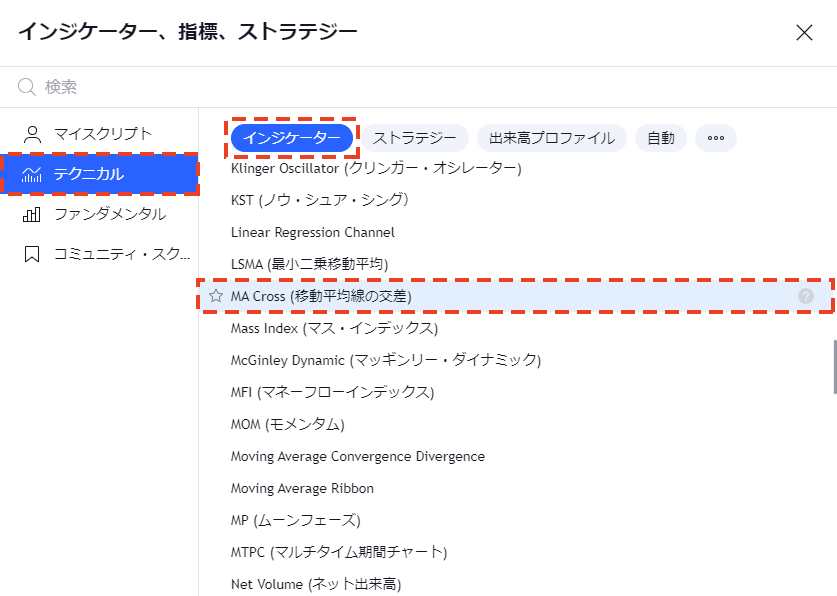This screenshot has width=837, height=596.
Task: Select the ファンダメンタル bar-chart icon
Action: (x=35, y=214)
